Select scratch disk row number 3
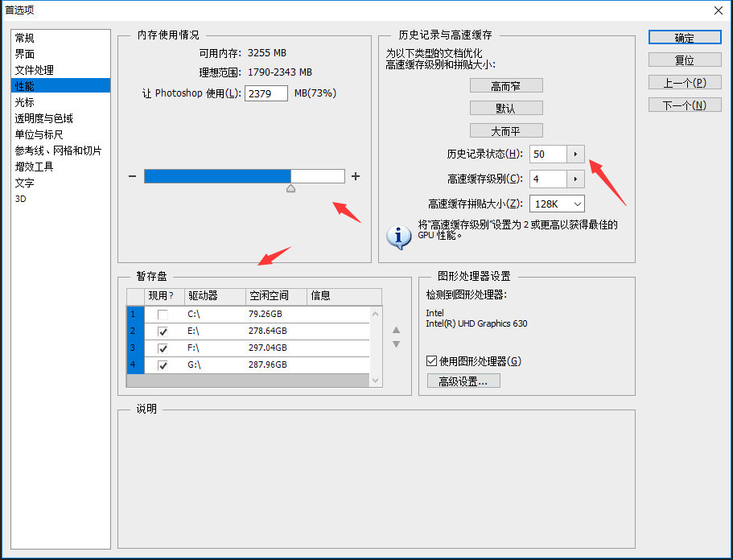Screen dimensions: 733x560 tap(135, 348)
